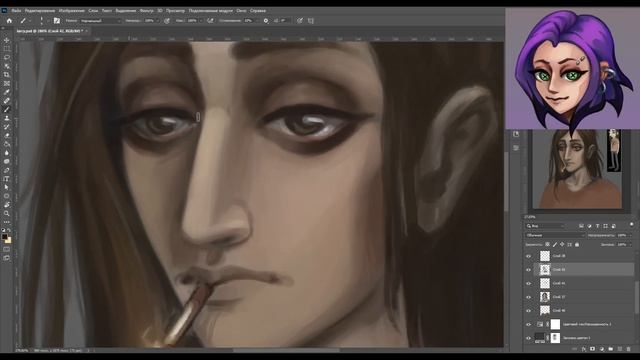Select the Frame tool
The width and height of the screenshot is (640, 360).
point(7,83)
